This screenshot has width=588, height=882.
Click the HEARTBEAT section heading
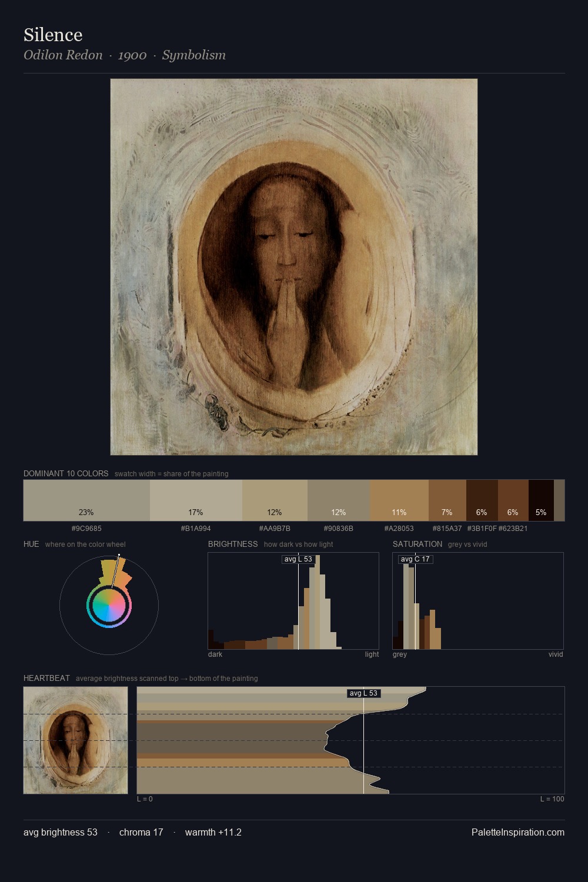46,678
